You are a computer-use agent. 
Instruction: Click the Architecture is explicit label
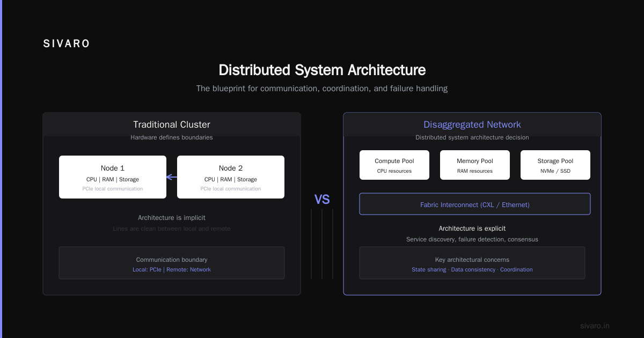[x=472, y=229]
